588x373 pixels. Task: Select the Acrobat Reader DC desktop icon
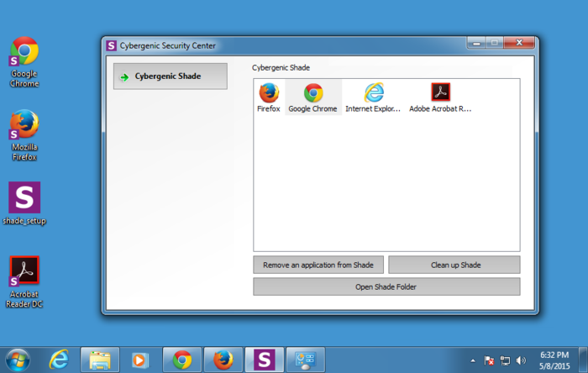click(24, 282)
